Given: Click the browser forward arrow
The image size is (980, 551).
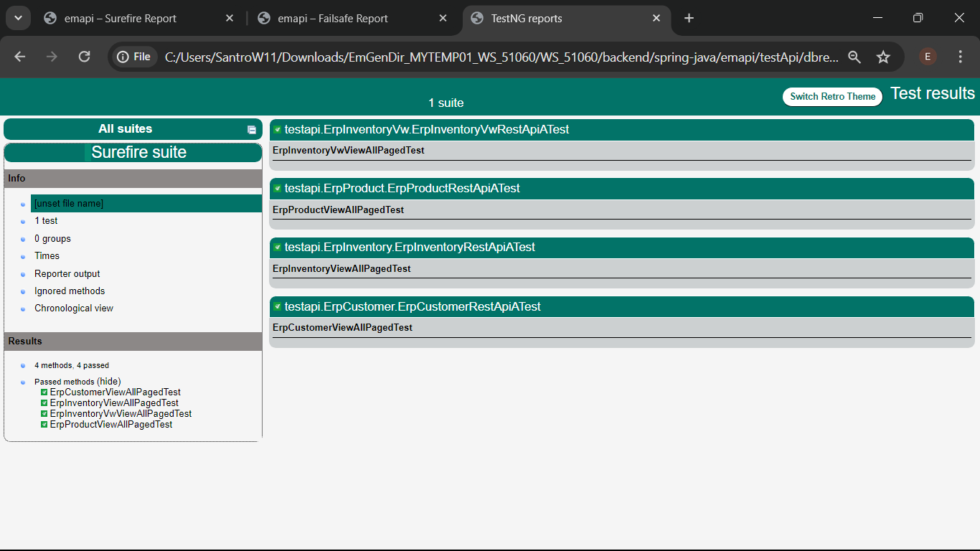Looking at the screenshot, I should click(x=52, y=57).
